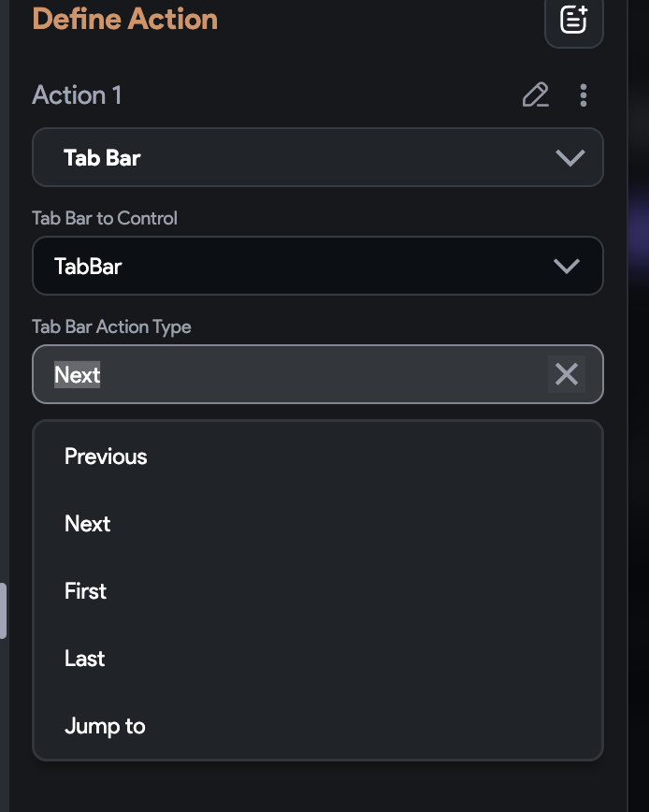Click the Define Action heading
This screenshot has height=812, width=649.
[124, 19]
